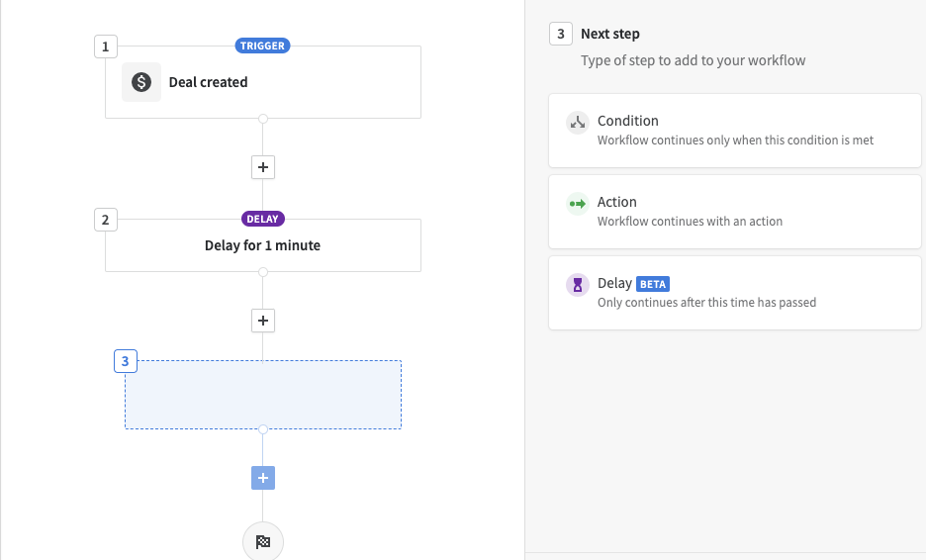
Task: Open the Delay for 1 minute step
Action: coord(263,245)
